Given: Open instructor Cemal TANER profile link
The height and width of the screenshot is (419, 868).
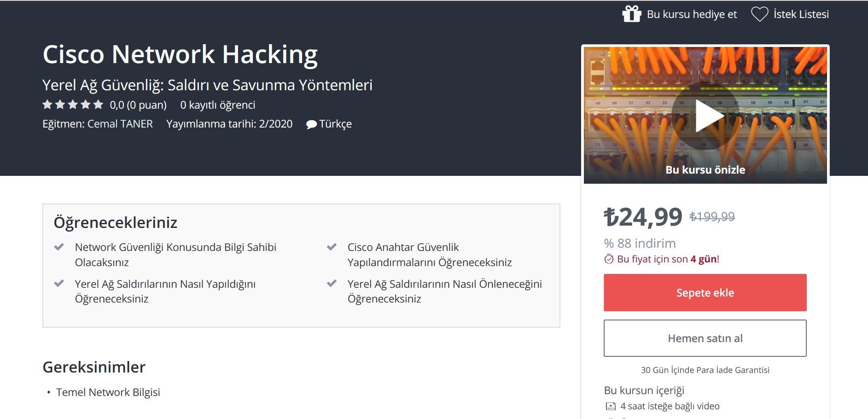Looking at the screenshot, I should pos(120,124).
